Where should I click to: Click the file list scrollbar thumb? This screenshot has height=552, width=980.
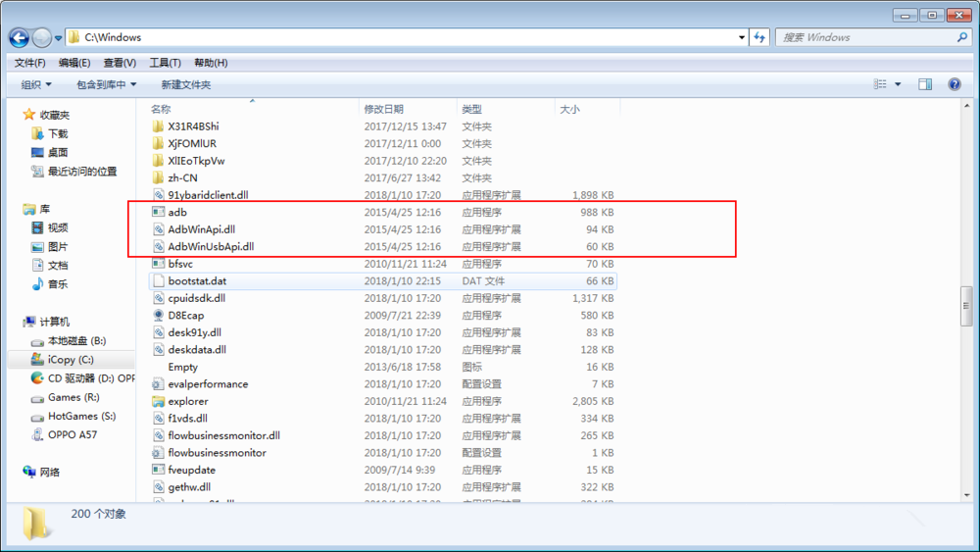point(967,306)
